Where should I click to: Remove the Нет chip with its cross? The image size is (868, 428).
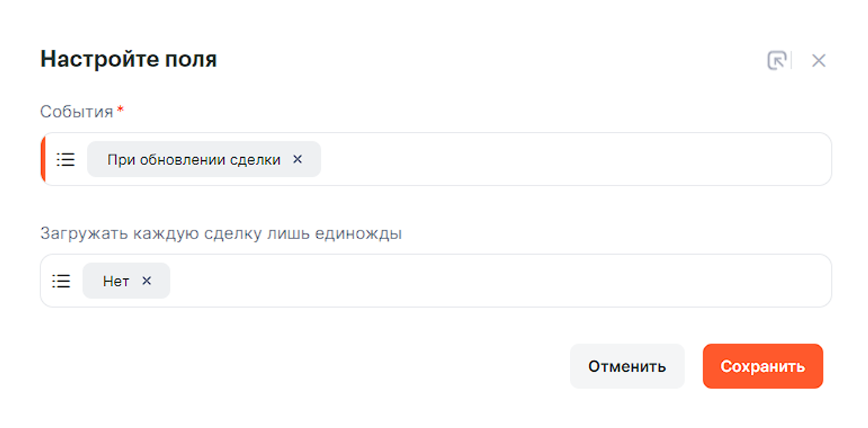(146, 281)
